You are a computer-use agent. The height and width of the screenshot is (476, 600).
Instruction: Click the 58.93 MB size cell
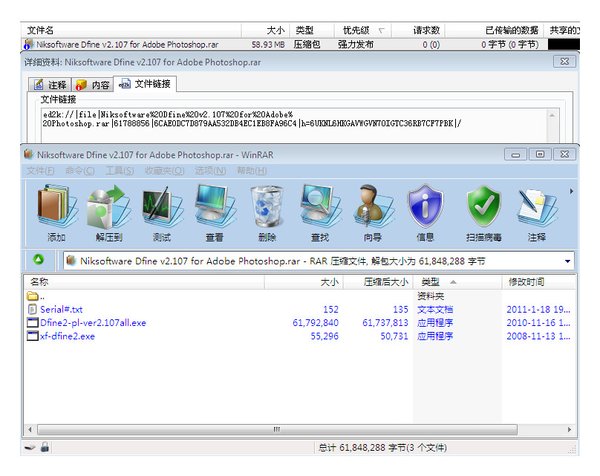pos(268,45)
